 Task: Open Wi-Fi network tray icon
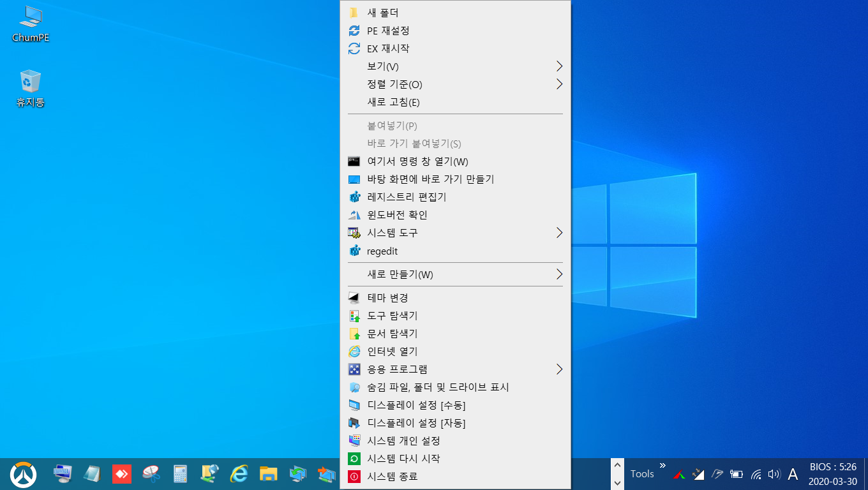[x=756, y=474]
